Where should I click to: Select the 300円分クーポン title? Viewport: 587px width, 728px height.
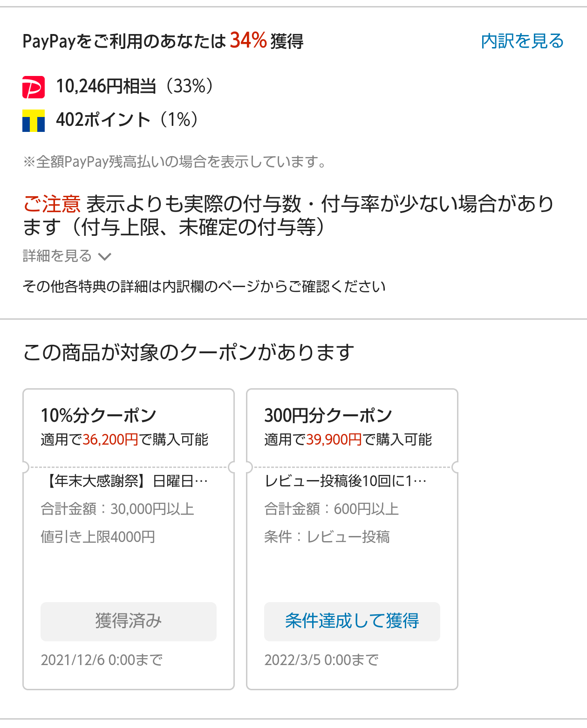(328, 415)
